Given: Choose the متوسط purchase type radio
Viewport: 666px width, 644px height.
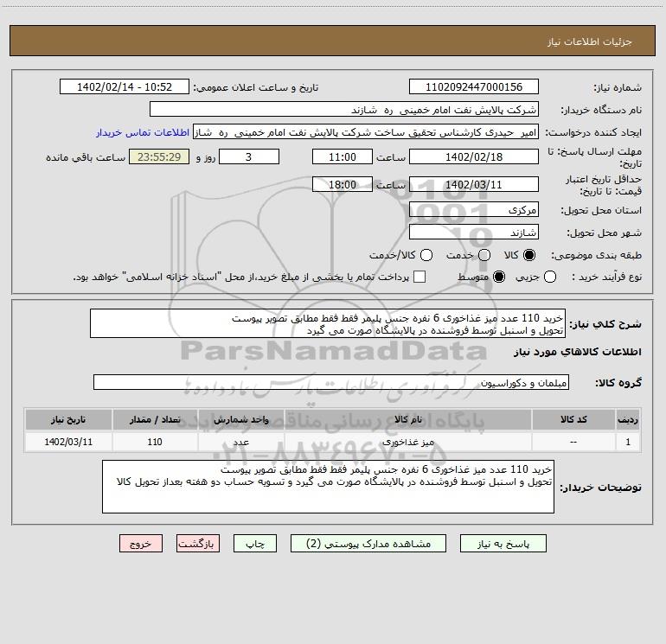Looking at the screenshot, I should (499, 277).
